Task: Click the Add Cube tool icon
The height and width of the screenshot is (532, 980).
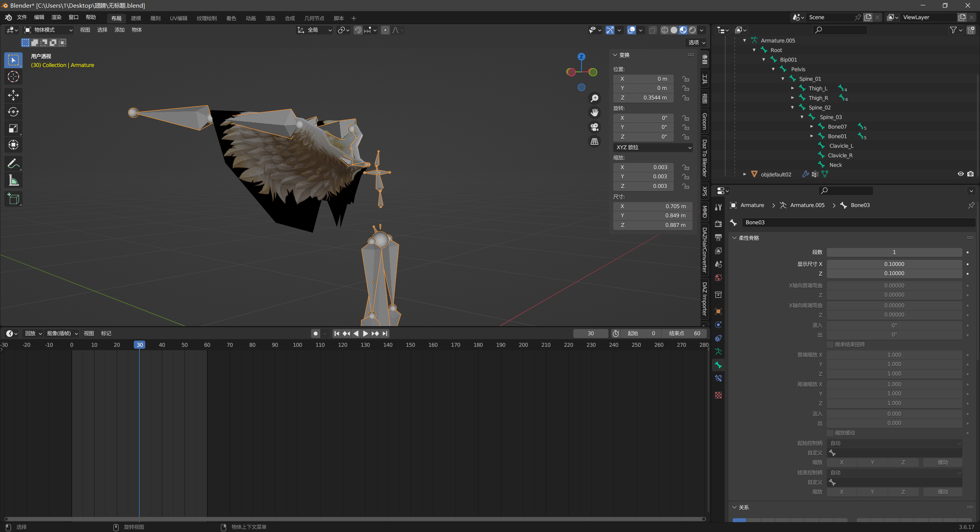Action: 13,199
